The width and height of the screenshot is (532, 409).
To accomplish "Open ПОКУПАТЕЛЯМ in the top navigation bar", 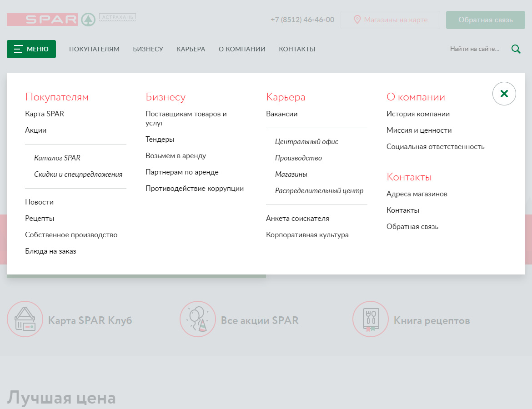I will coord(94,49).
